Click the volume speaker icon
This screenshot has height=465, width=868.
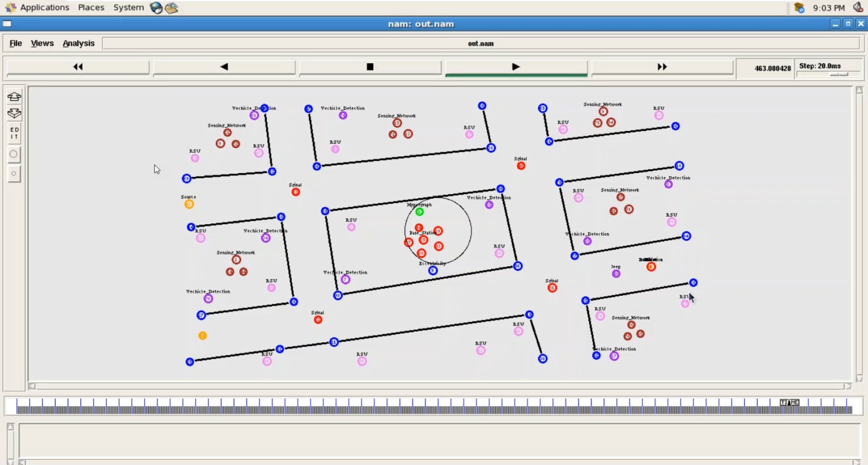[858, 8]
